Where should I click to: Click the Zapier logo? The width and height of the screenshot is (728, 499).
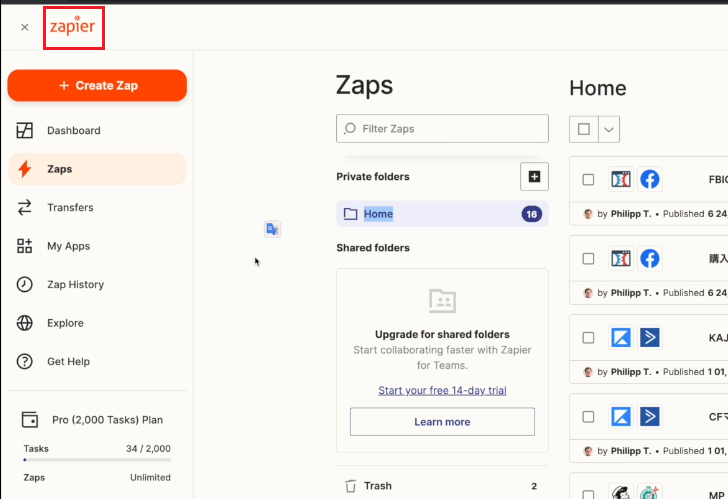(x=73, y=26)
